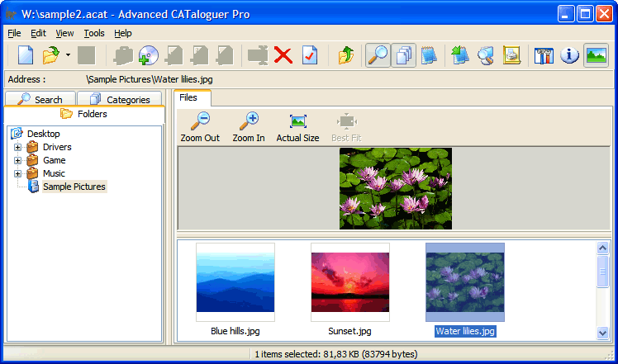Switch to the Search tab
The image size is (618, 364).
(x=40, y=99)
